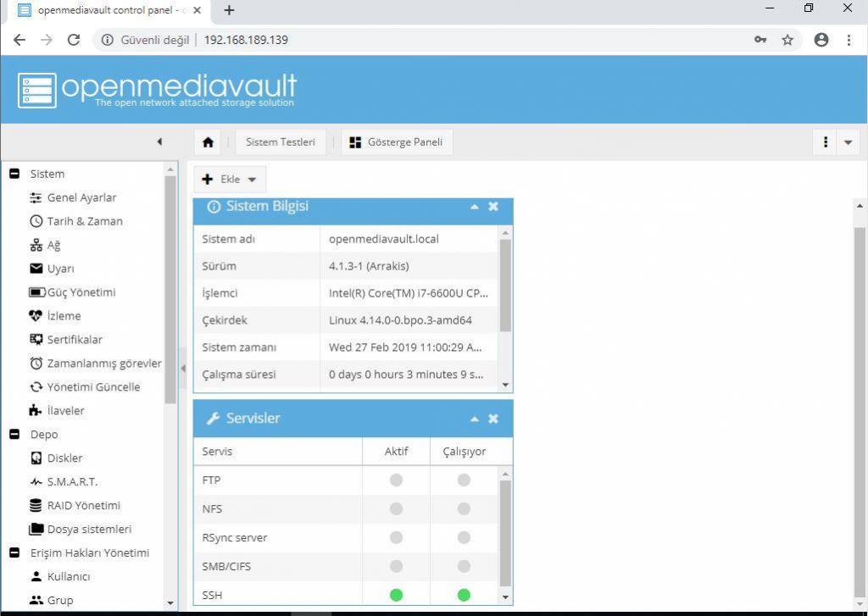
Task: Switch to Sistem Testleri tab
Action: click(280, 142)
